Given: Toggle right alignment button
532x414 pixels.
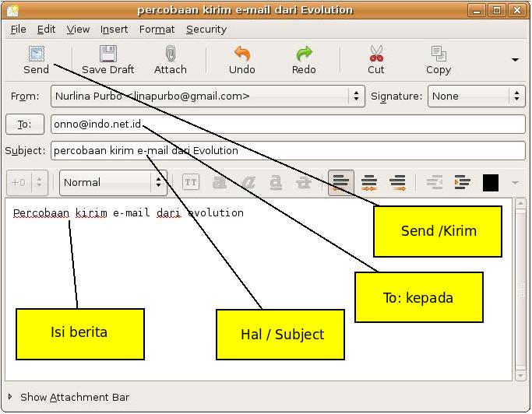Looking at the screenshot, I should click(x=398, y=183).
